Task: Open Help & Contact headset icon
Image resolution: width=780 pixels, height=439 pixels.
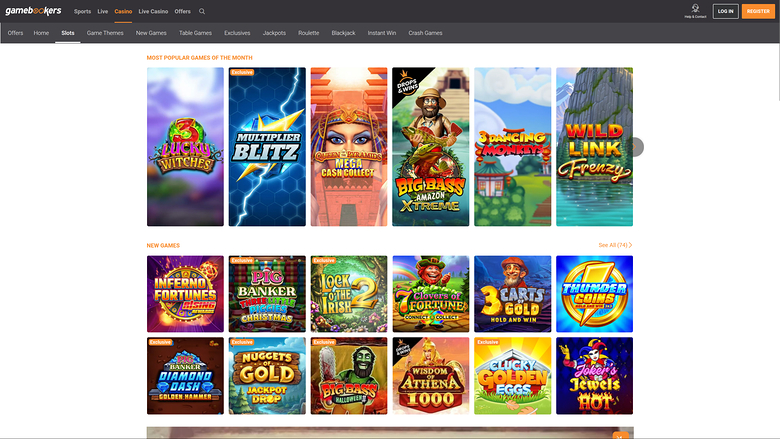Action: pos(695,11)
